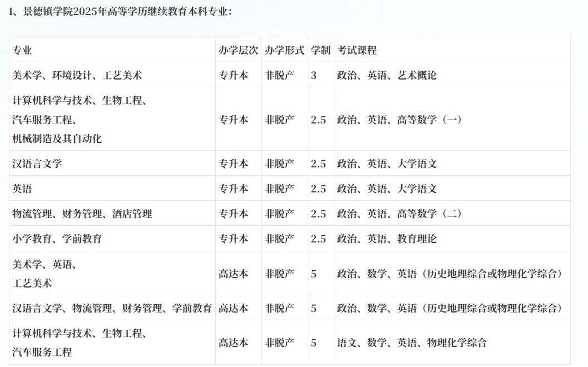Click the 高等数学（二） exam courses cell

pyautogui.click(x=399, y=214)
